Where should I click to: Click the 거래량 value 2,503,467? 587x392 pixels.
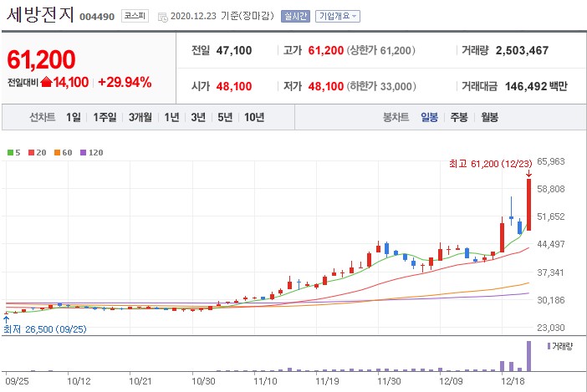click(x=523, y=50)
